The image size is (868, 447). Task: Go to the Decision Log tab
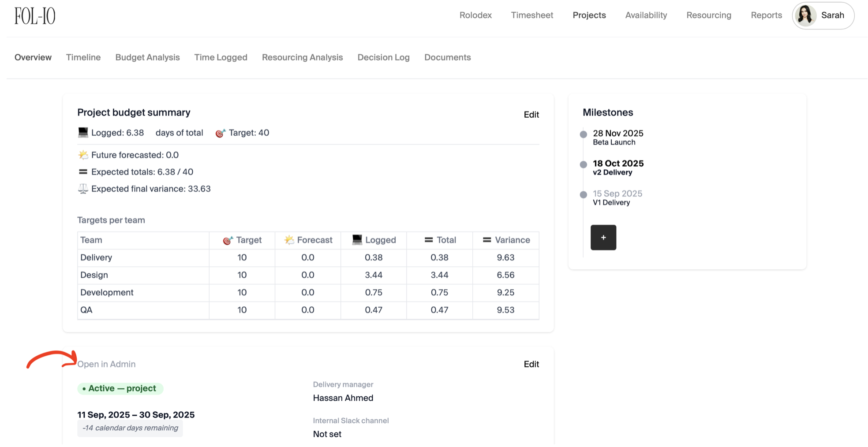[383, 57]
